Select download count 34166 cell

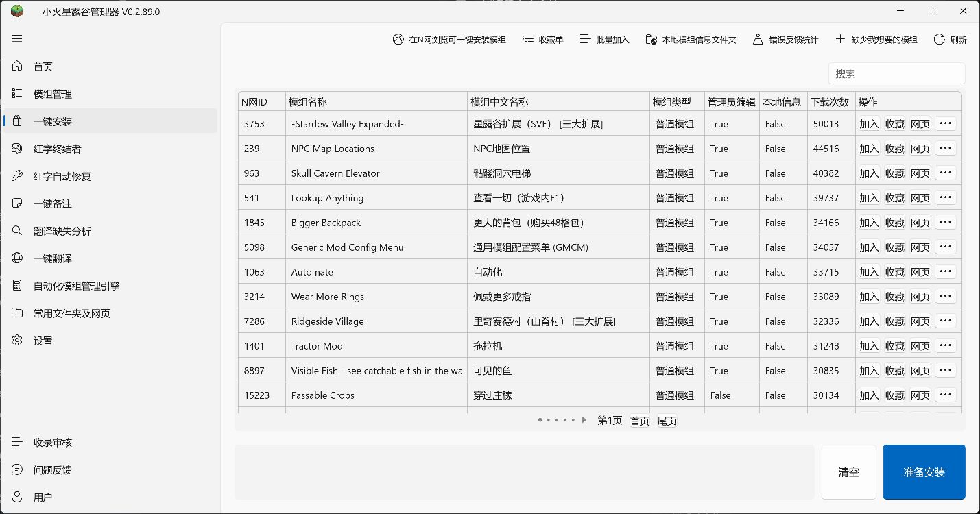point(830,223)
